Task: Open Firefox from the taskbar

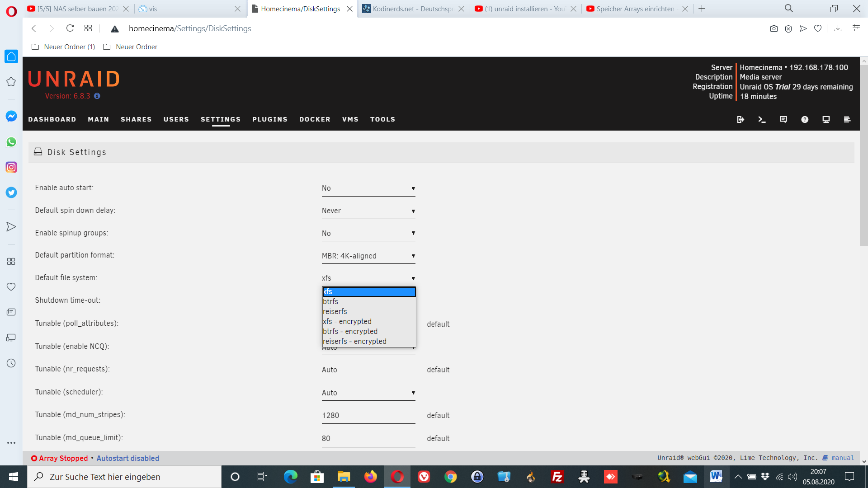Action: (371, 477)
